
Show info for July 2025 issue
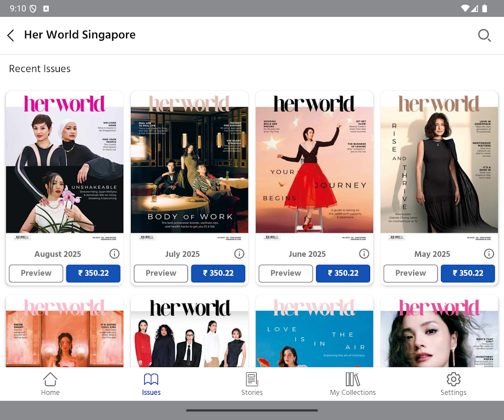(239, 254)
